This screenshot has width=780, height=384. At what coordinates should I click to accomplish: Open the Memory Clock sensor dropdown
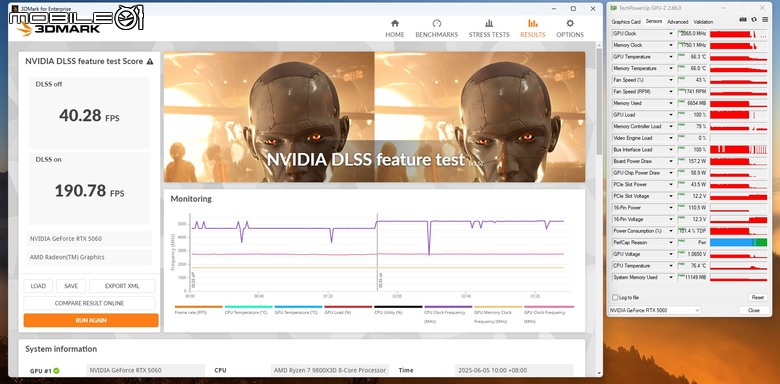tap(671, 45)
